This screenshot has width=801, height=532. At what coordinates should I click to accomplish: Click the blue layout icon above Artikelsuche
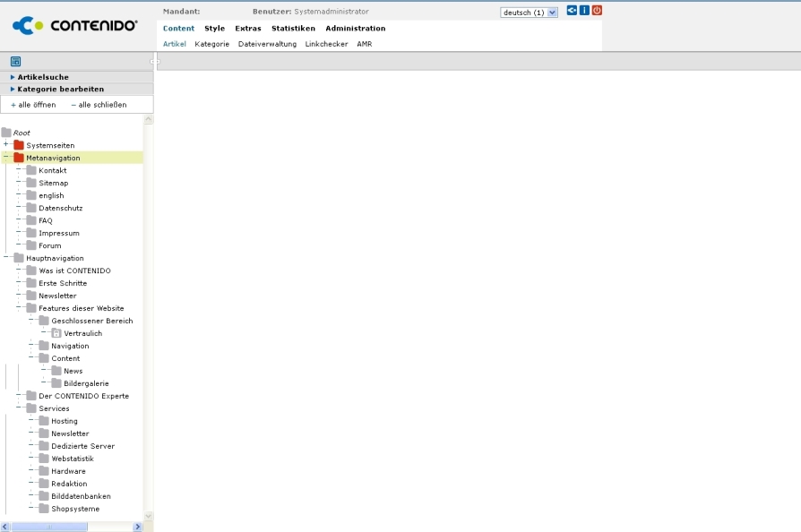15,62
